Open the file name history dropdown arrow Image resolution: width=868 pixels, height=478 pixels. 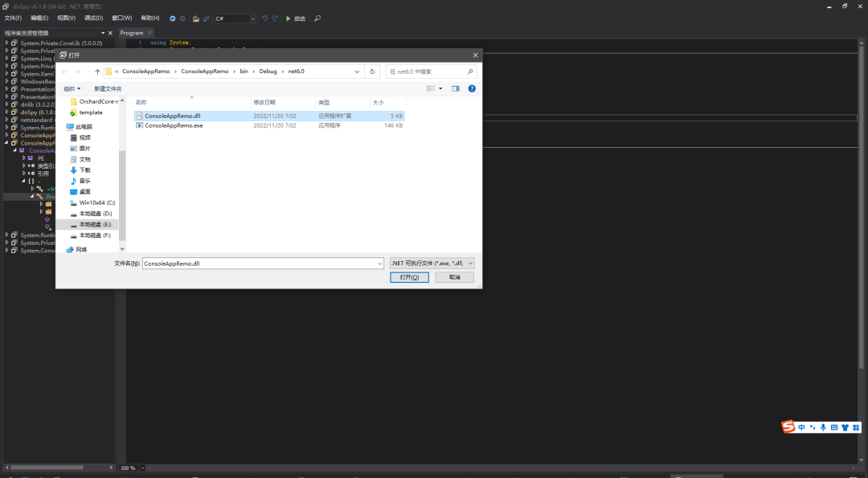[379, 264]
